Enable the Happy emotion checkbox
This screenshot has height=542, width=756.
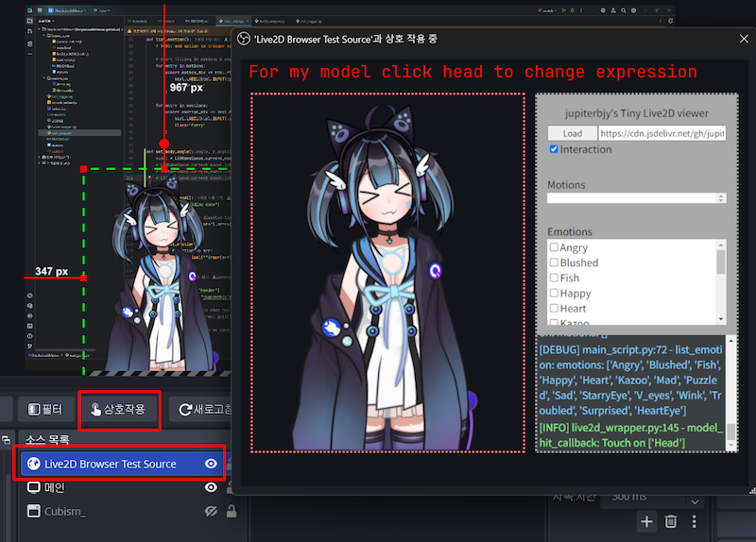[554, 294]
